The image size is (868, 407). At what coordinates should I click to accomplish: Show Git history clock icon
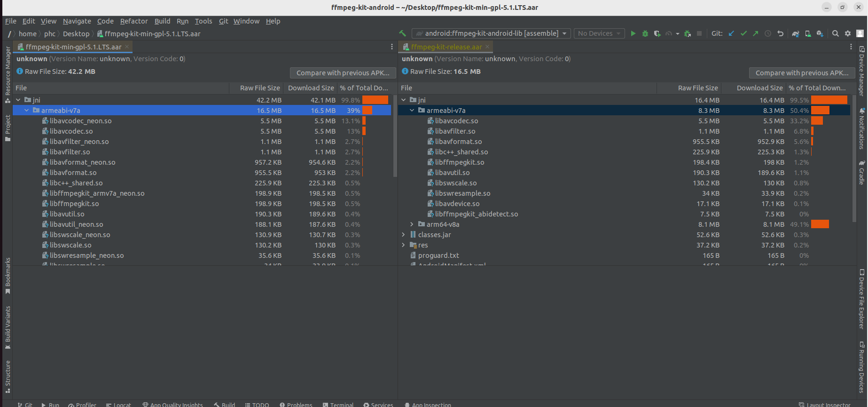768,33
